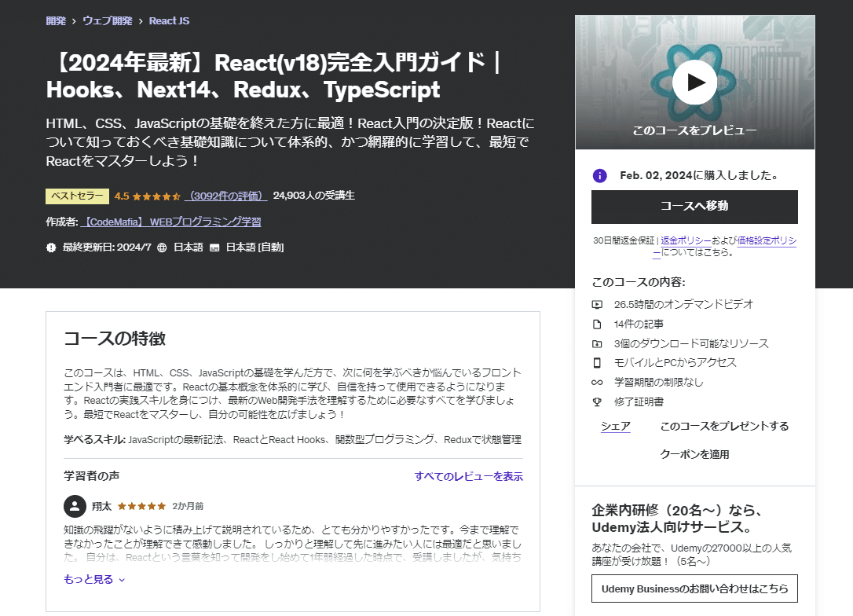The image size is (853, 616).
Task: Click the downloadable resources icon
Action: click(597, 344)
